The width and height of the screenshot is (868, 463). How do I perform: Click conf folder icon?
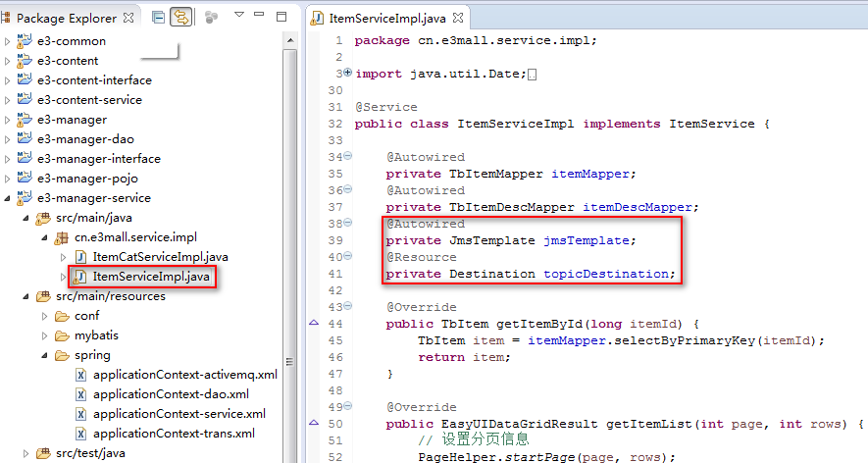point(62,316)
